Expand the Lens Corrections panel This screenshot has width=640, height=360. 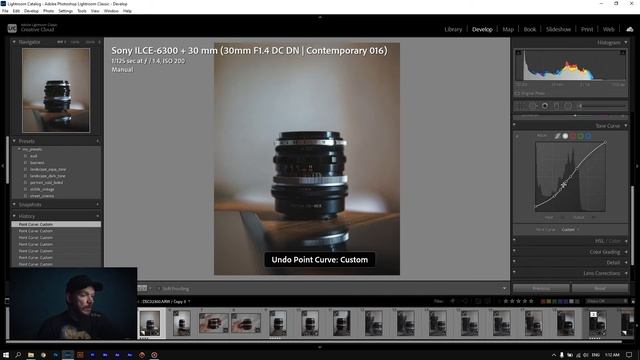click(x=626, y=273)
